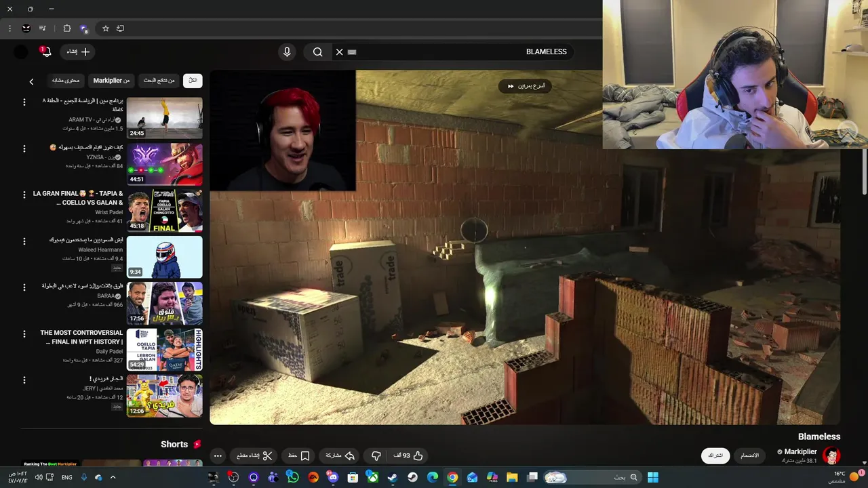
Task: Save the video with the bookmark button
Action: click(299, 456)
